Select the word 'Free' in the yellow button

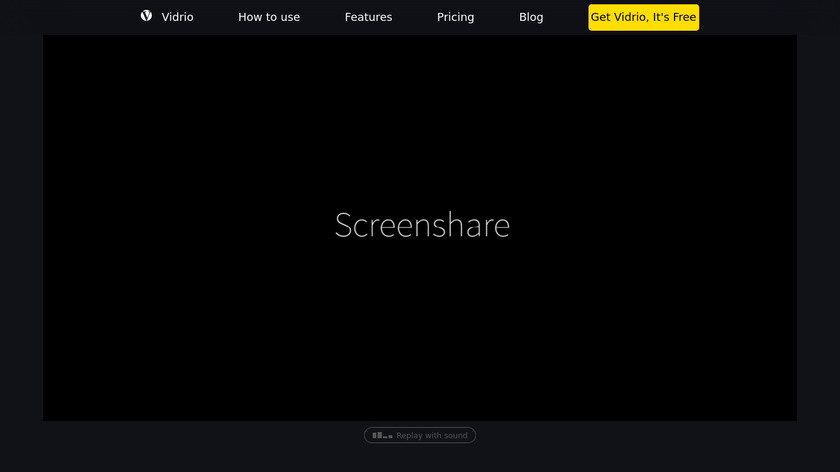681,17
